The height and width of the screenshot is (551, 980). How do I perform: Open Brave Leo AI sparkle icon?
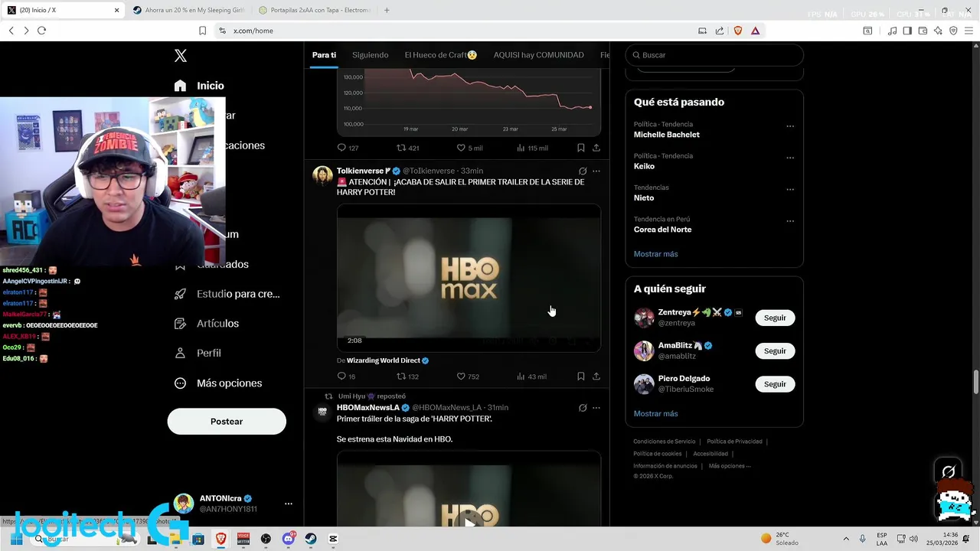point(938,31)
